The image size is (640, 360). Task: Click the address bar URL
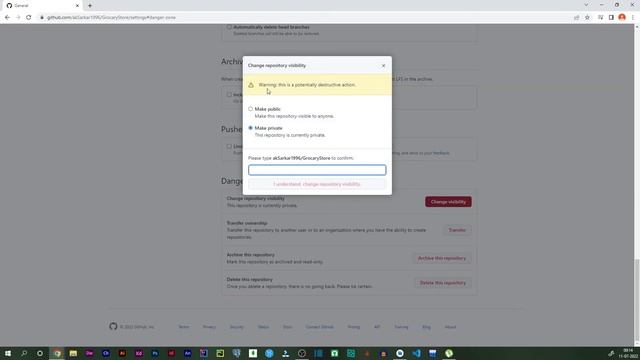111,18
